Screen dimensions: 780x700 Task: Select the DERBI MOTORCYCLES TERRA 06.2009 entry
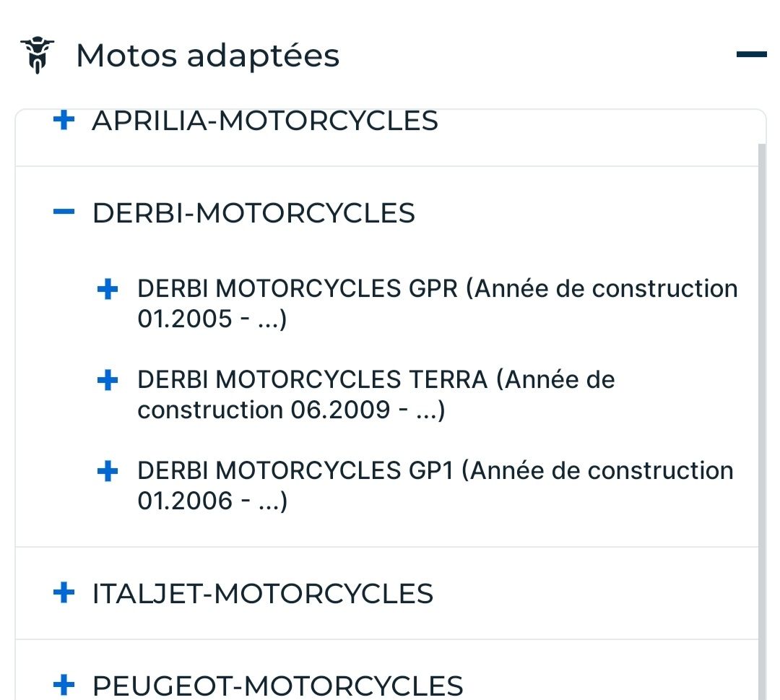click(376, 394)
